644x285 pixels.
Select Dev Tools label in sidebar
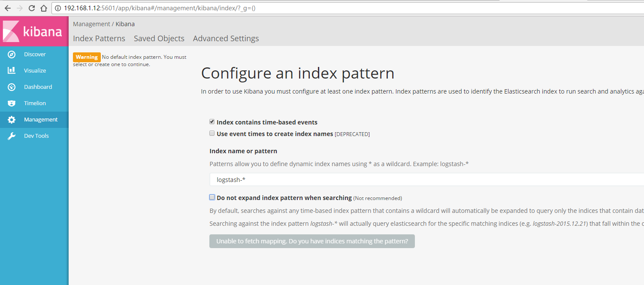tap(36, 136)
